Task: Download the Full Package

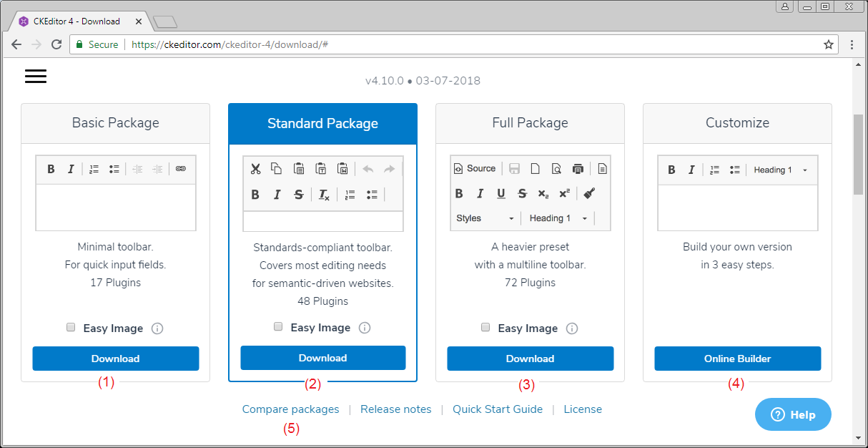Action: pyautogui.click(x=530, y=359)
